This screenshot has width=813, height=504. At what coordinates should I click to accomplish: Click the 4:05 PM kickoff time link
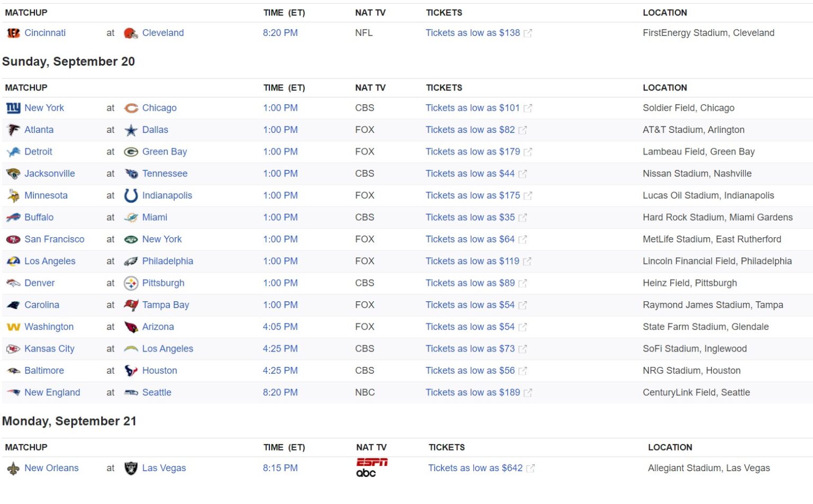click(281, 327)
